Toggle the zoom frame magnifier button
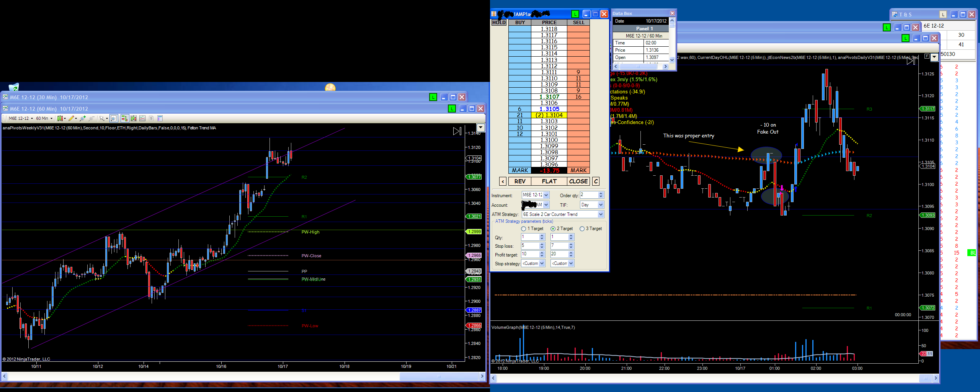The height and width of the screenshot is (392, 980). click(x=114, y=118)
